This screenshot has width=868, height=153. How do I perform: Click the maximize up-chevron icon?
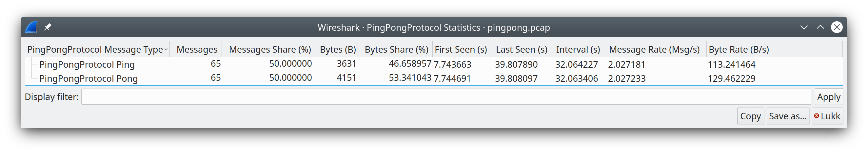tap(820, 27)
